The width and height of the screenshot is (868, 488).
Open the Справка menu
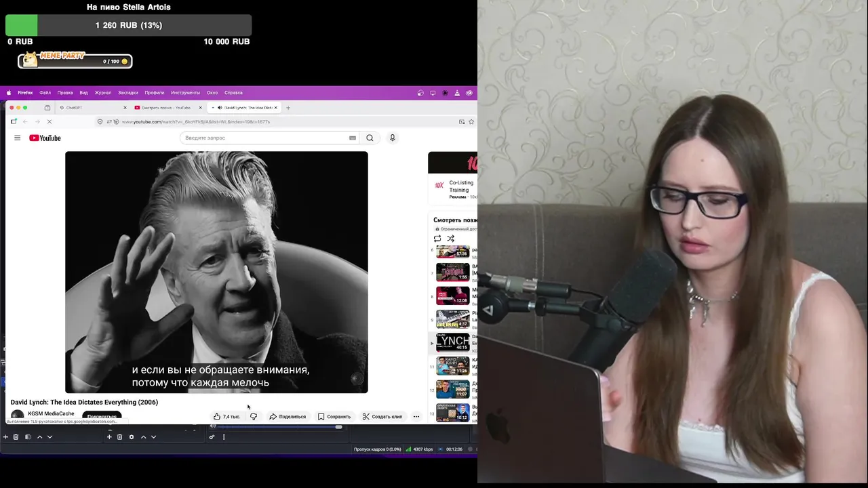tap(233, 93)
